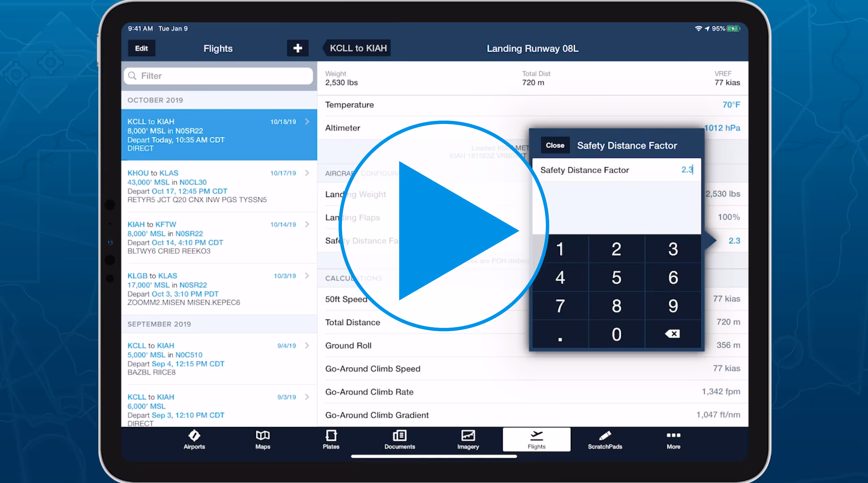Open the More tab
Screen dimensions: 868x483
tap(673, 439)
